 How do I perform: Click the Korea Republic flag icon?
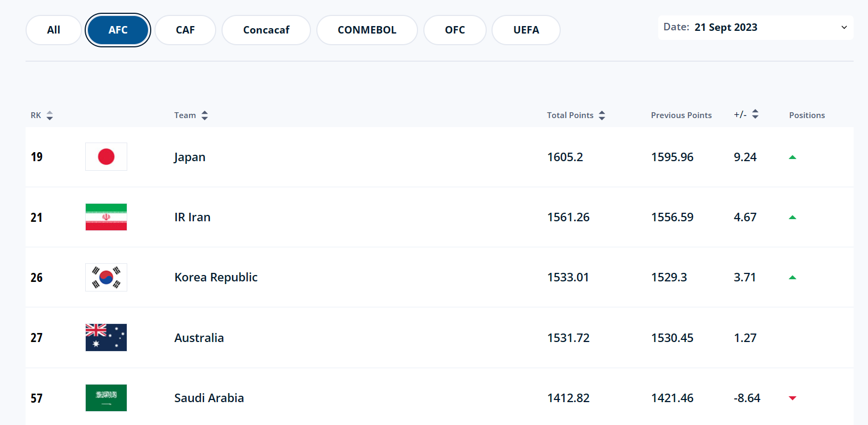tap(106, 277)
